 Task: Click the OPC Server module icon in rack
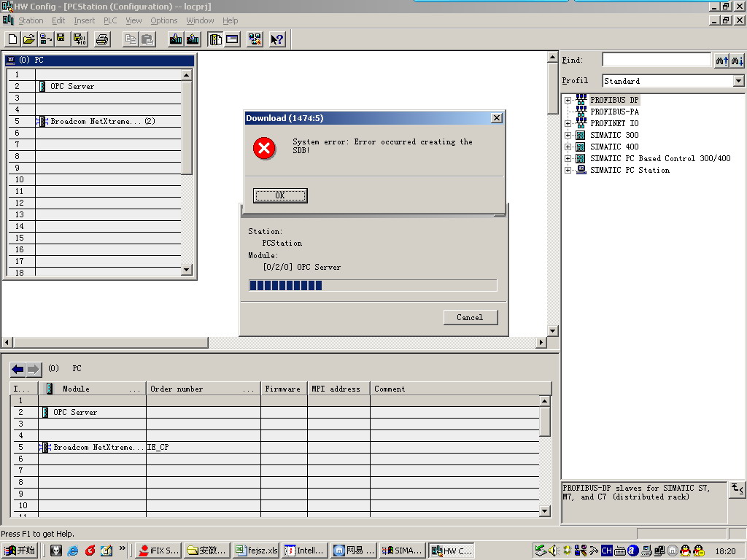coord(42,86)
